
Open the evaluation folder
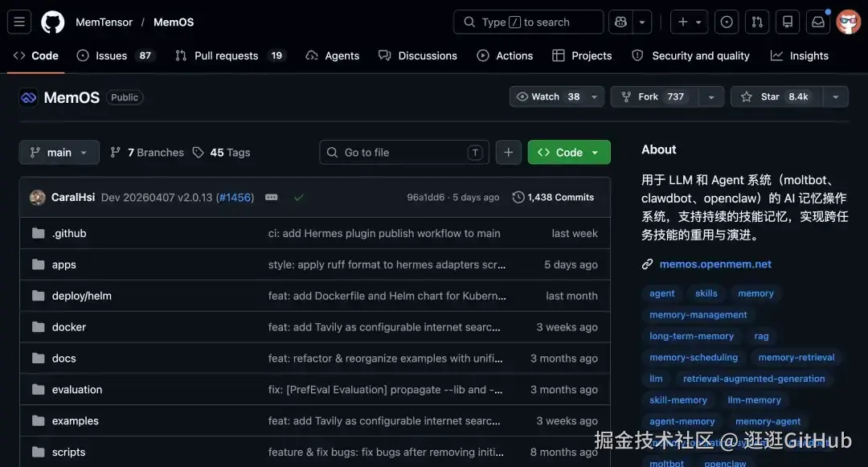pos(77,390)
